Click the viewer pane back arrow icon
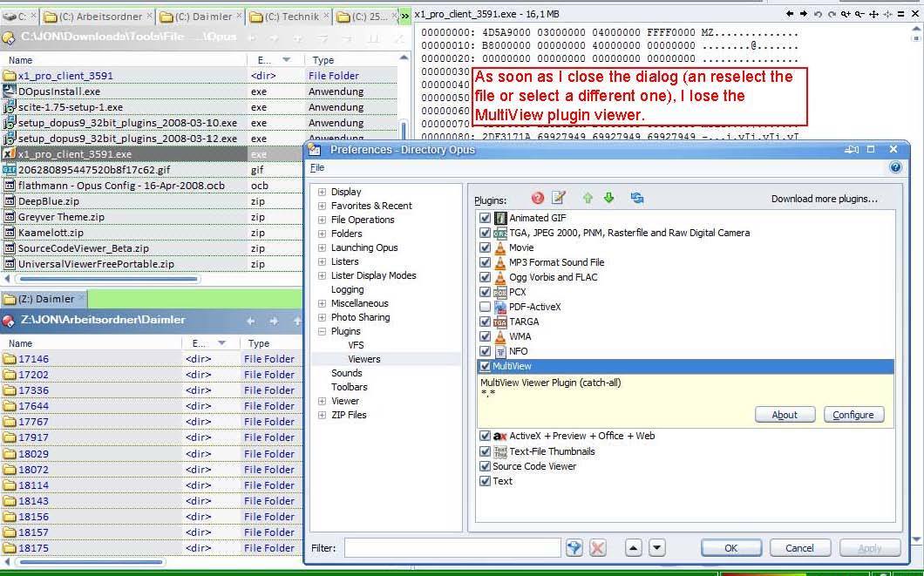 (790, 14)
